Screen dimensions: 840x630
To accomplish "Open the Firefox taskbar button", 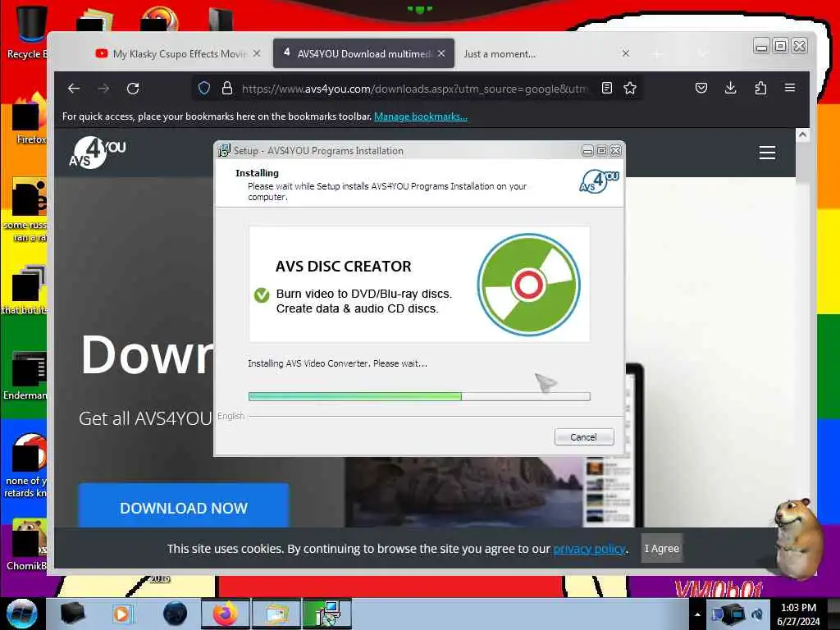I will tap(225, 614).
